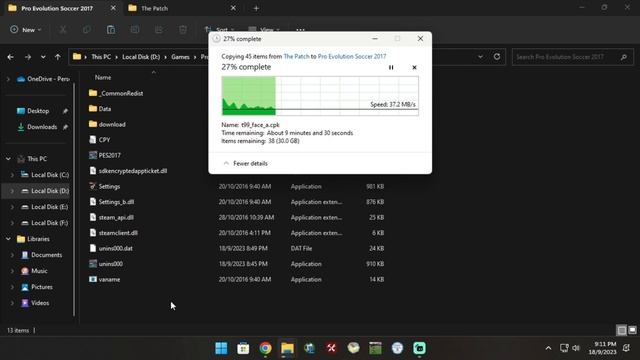Click This PC in the address breadcrumb
This screenshot has height=360, width=640.
click(x=101, y=57)
